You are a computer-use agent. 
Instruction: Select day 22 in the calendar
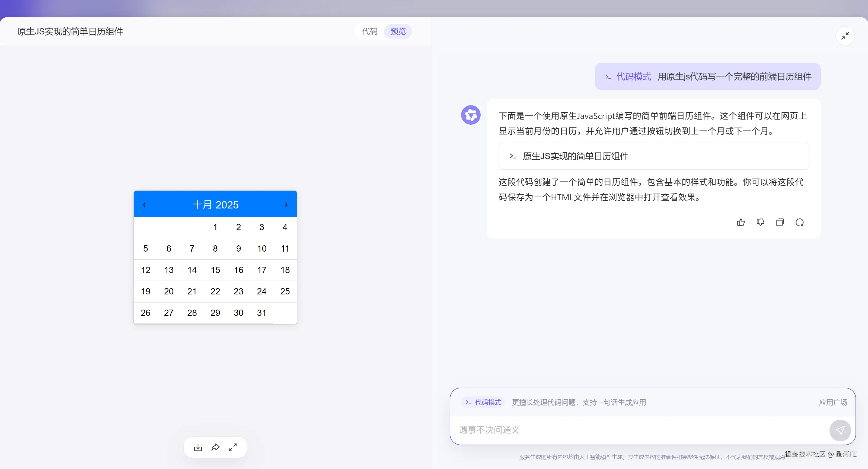tap(215, 292)
